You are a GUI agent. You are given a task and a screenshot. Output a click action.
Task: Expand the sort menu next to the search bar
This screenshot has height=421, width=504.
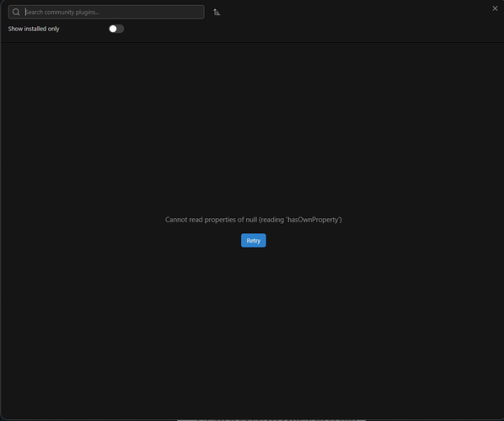tap(217, 12)
